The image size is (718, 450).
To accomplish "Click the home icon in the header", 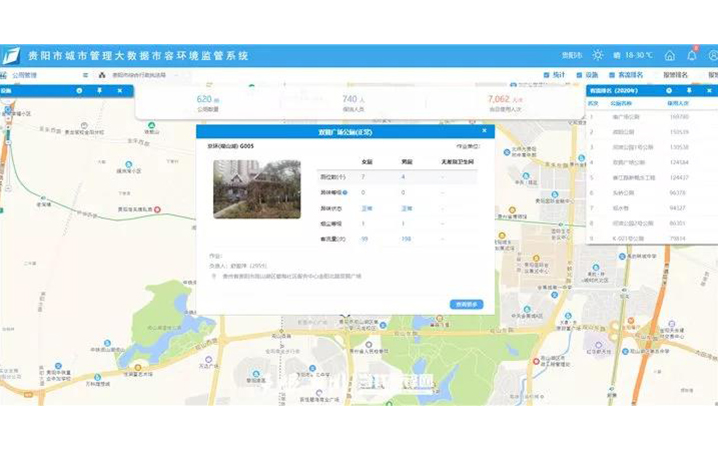I will click(x=669, y=55).
